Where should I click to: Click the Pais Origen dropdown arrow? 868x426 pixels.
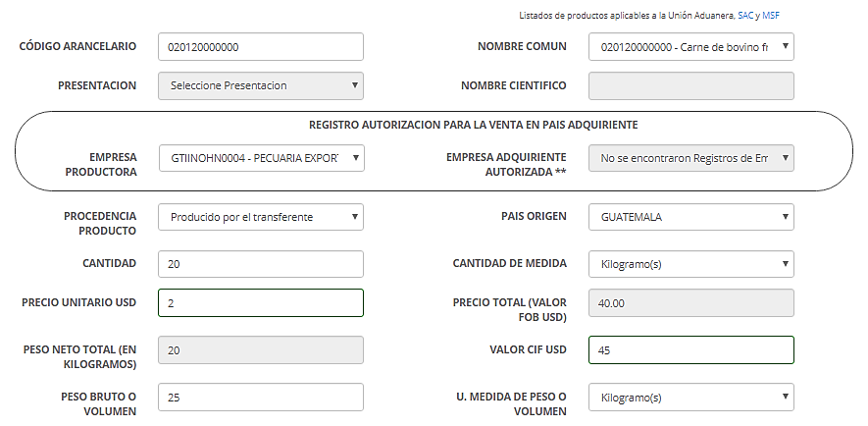point(785,217)
